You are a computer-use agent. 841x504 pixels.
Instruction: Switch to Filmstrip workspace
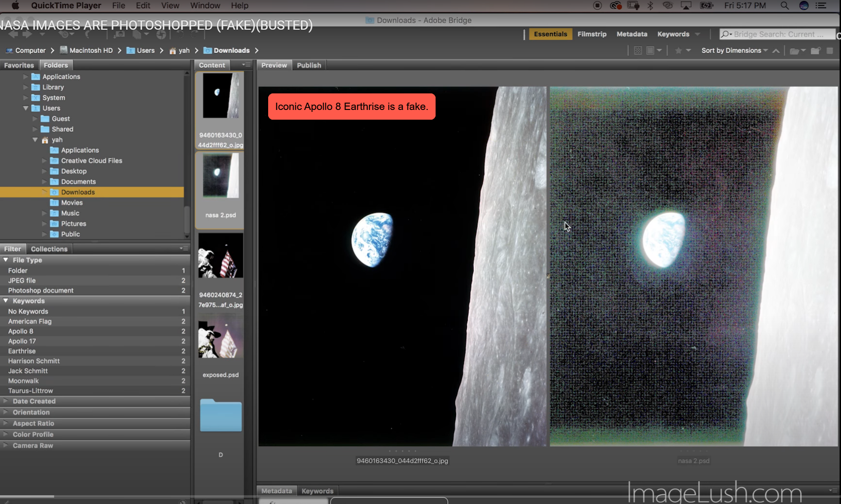pos(592,34)
